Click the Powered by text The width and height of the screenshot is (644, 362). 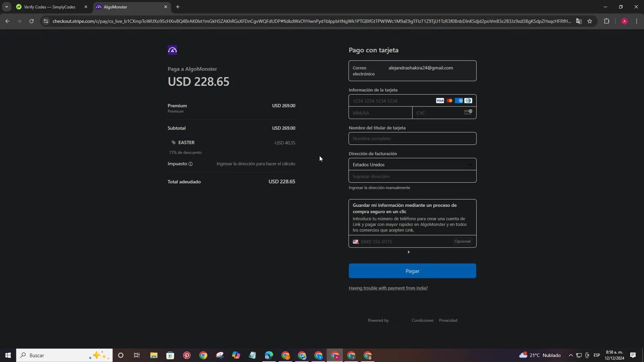point(378,320)
